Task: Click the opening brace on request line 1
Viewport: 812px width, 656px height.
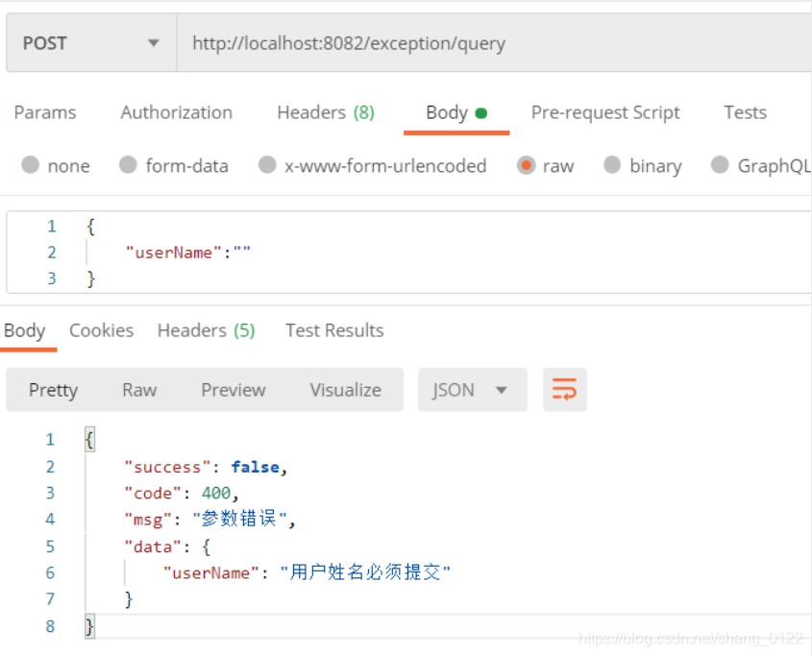Action: point(91,227)
